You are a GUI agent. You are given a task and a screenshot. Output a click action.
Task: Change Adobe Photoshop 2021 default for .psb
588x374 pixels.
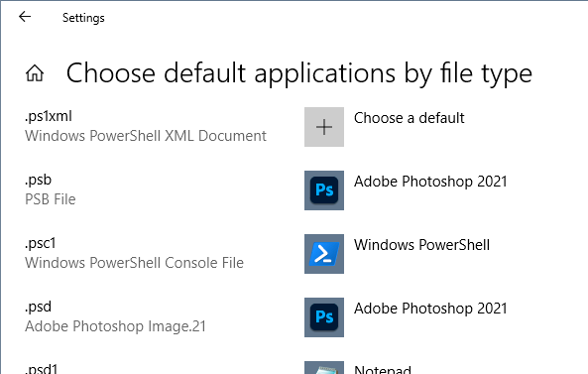430,182
